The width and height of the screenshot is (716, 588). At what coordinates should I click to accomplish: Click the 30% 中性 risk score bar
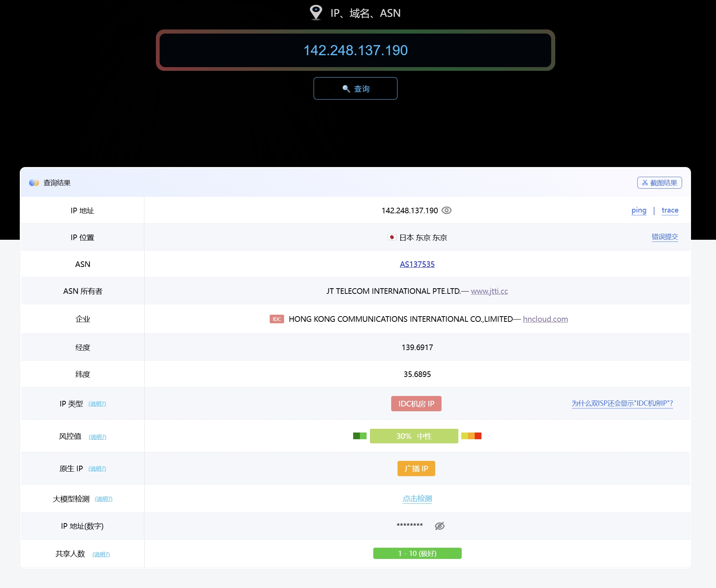coord(414,436)
